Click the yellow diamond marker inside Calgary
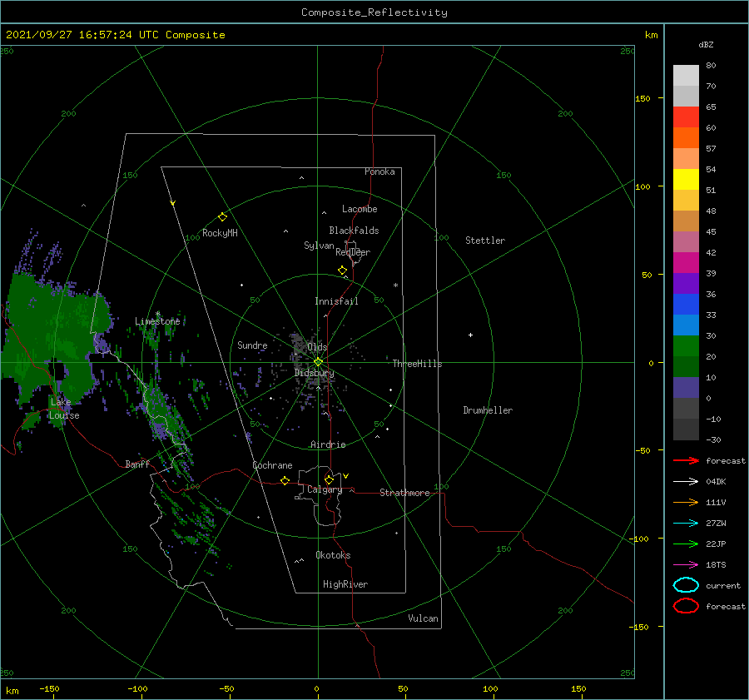 pyautogui.click(x=329, y=479)
